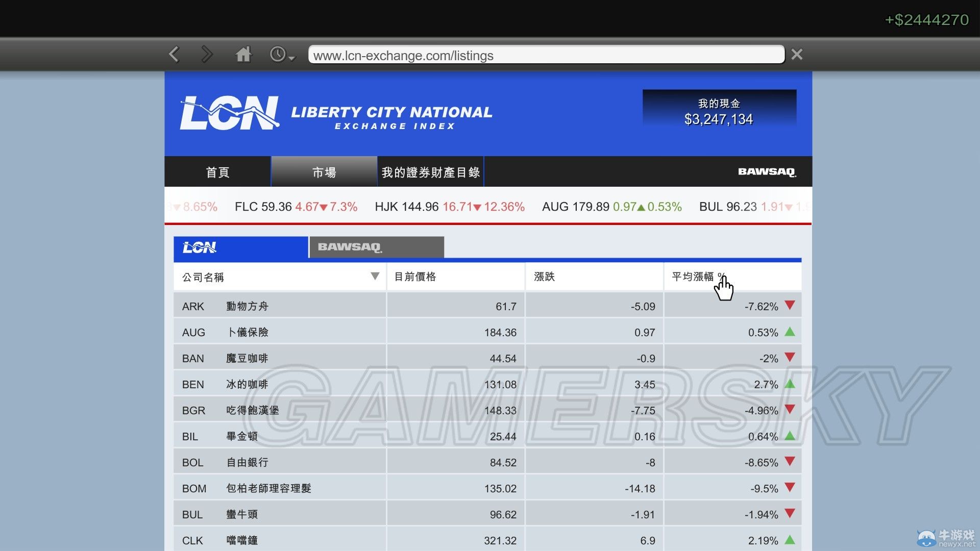Image resolution: width=980 pixels, height=551 pixels.
Task: Open the ARK 動物方舟 stock row
Action: (279, 306)
